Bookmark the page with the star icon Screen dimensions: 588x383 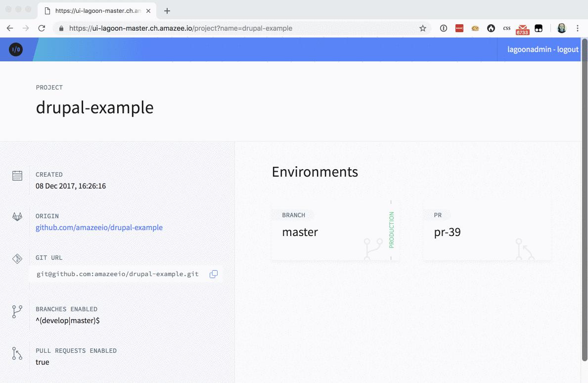click(x=423, y=28)
